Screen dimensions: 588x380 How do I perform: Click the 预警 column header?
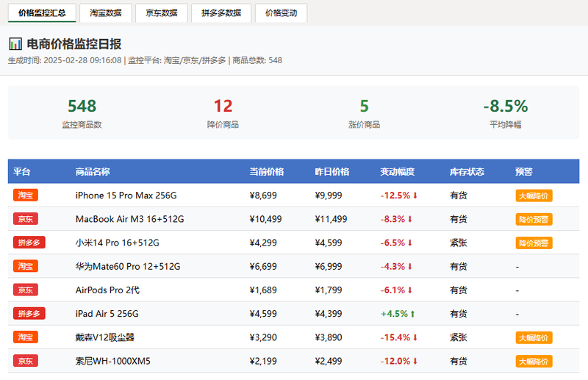click(524, 171)
